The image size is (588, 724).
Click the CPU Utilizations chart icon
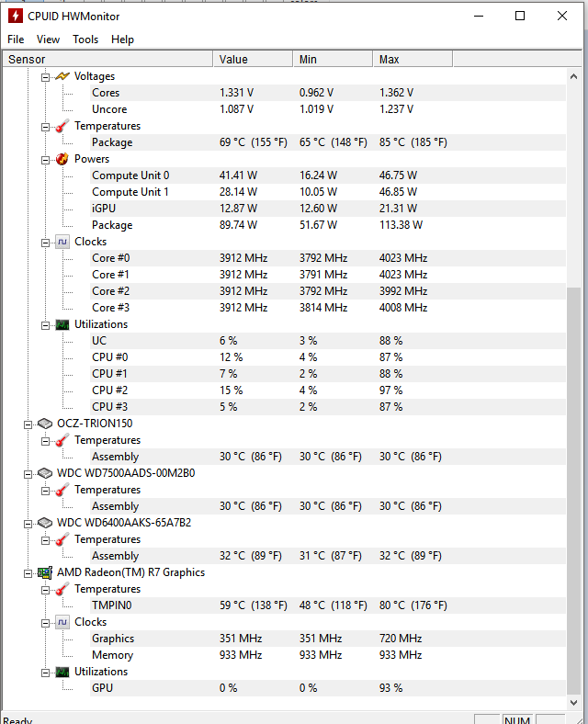click(62, 324)
